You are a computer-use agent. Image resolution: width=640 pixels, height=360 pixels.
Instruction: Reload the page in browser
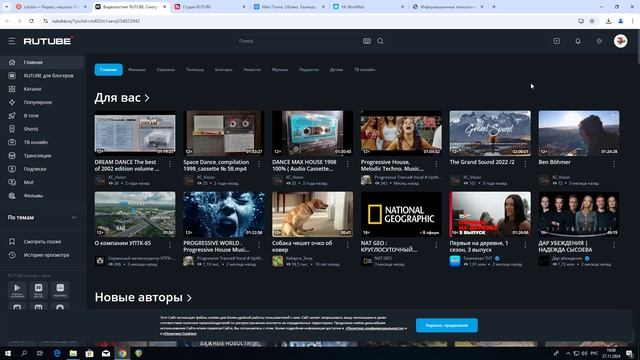[x=31, y=21]
